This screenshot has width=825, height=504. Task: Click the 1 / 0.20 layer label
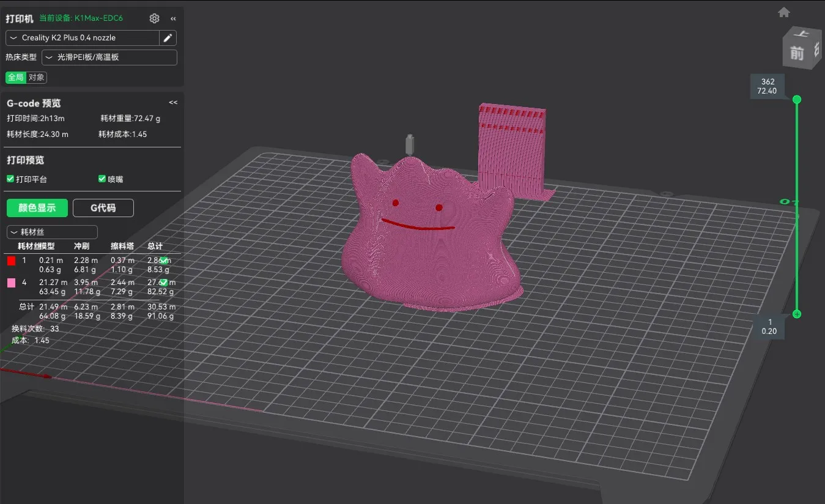click(x=769, y=327)
